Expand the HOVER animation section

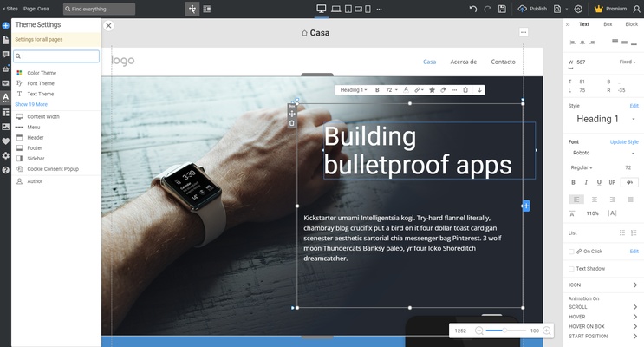tap(603, 317)
